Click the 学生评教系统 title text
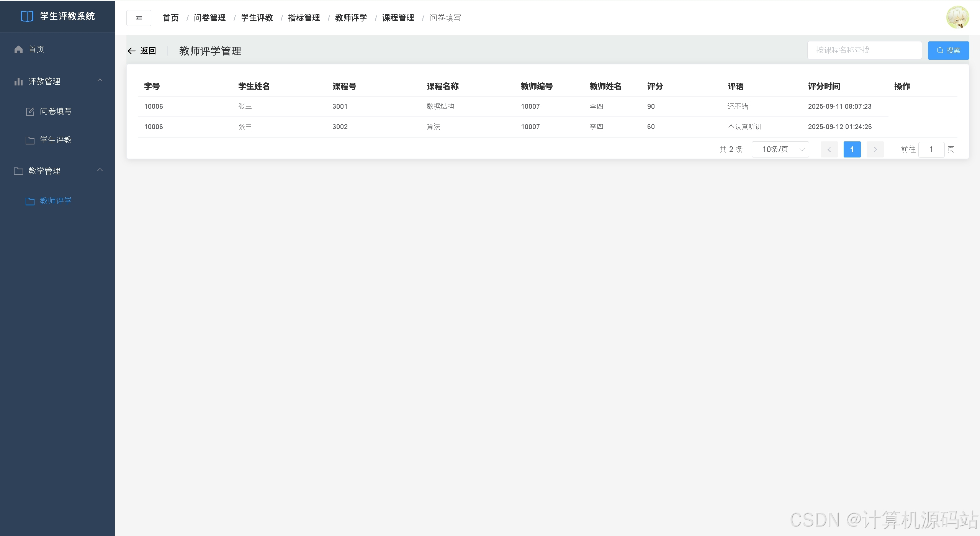This screenshot has height=536, width=980. click(x=67, y=16)
